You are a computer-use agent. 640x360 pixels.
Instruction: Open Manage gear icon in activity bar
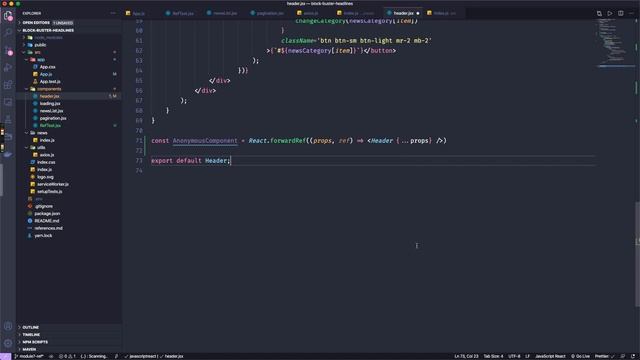coord(8,343)
